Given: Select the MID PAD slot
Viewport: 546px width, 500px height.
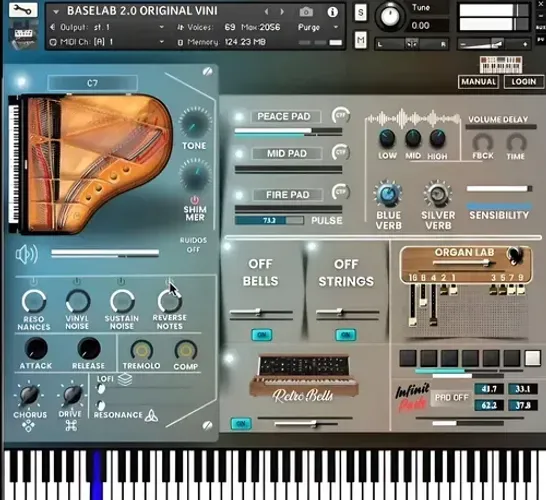Looking at the screenshot, I should (287, 154).
